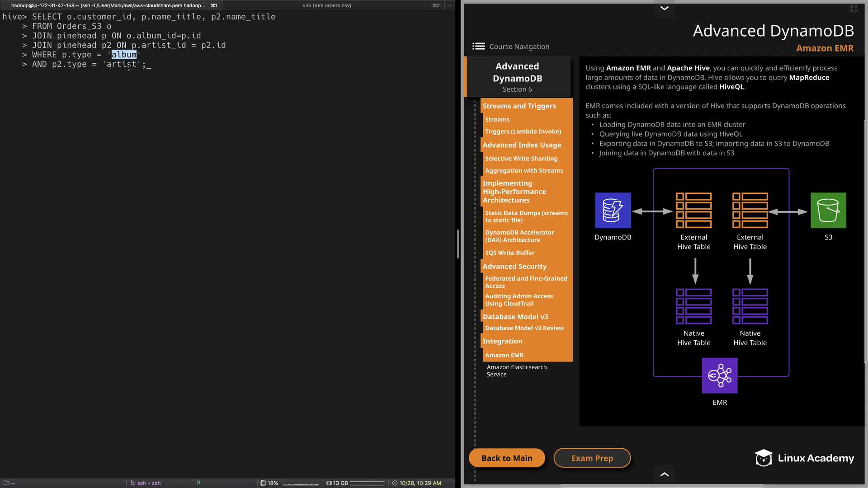Click the green S3 bucket icon

pos(828,211)
